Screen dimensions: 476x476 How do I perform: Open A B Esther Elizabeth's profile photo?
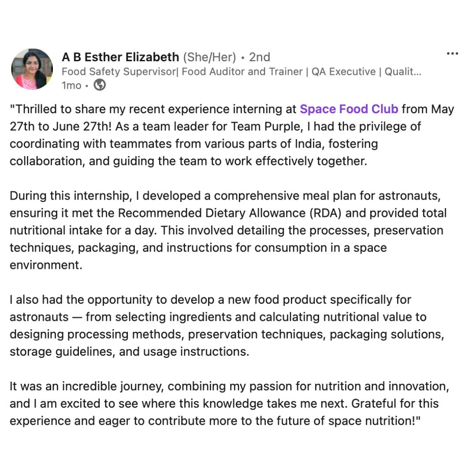[32, 70]
